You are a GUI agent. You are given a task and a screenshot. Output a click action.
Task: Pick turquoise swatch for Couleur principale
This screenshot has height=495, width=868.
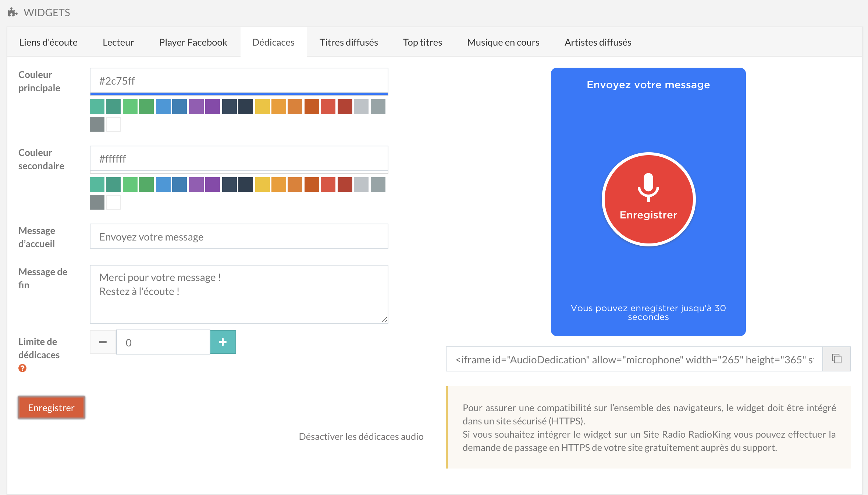97,107
